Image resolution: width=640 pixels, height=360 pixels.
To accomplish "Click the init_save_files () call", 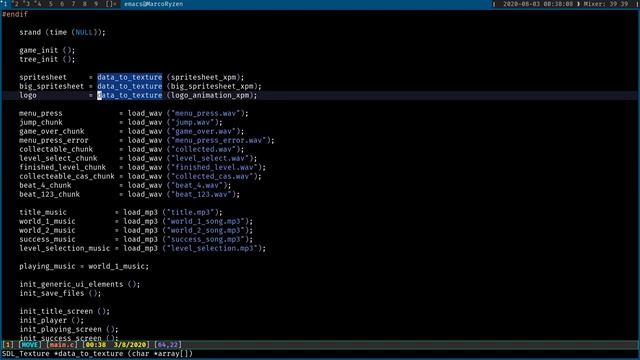I will 60,293.
